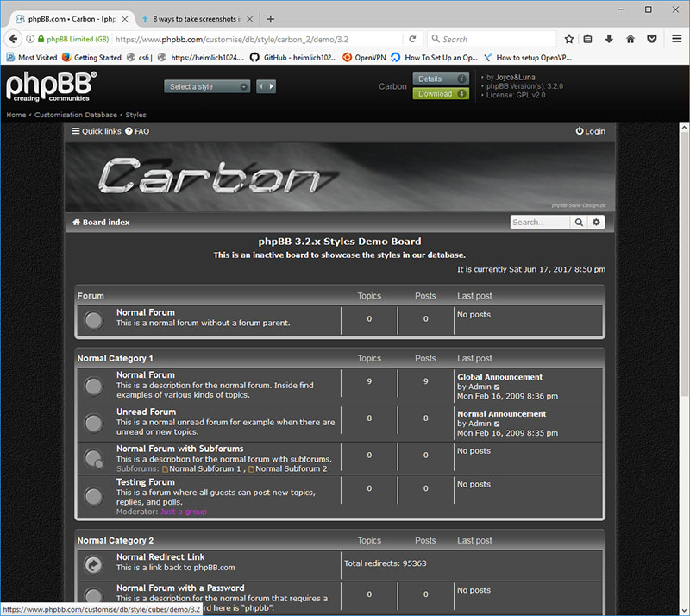
Task: Click the browser Search box
Action: point(492,39)
